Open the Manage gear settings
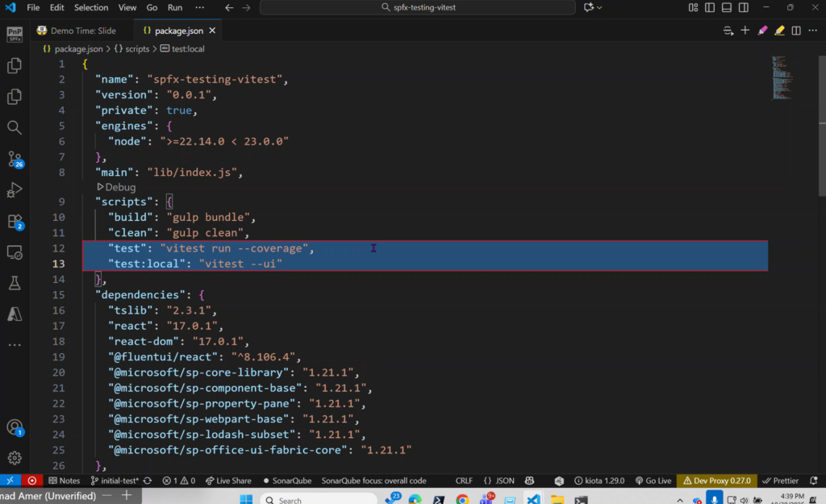 [x=14, y=458]
